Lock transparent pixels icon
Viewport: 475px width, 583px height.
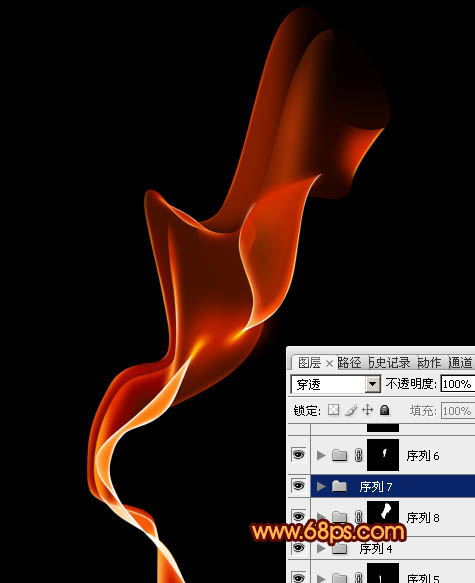pyautogui.click(x=333, y=410)
